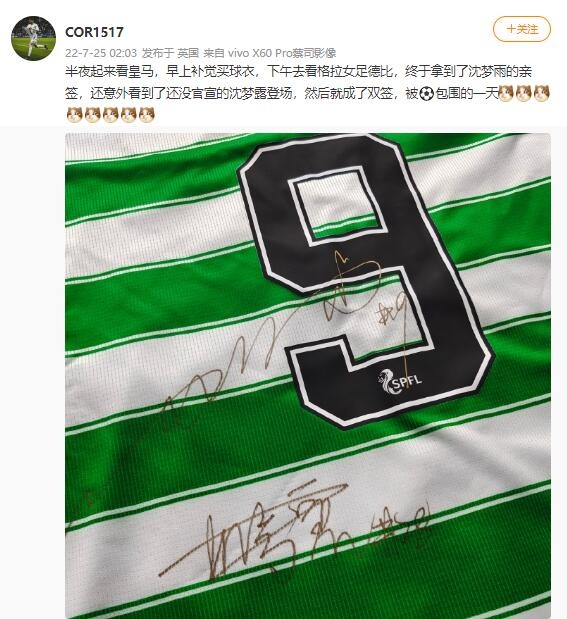
Task: Click the black number 9 on the jersey
Action: coord(365,278)
